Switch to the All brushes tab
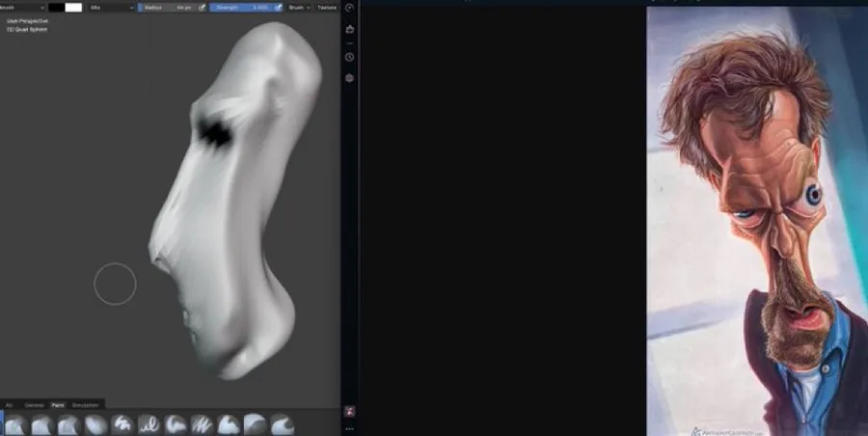868x436 pixels. point(10,405)
